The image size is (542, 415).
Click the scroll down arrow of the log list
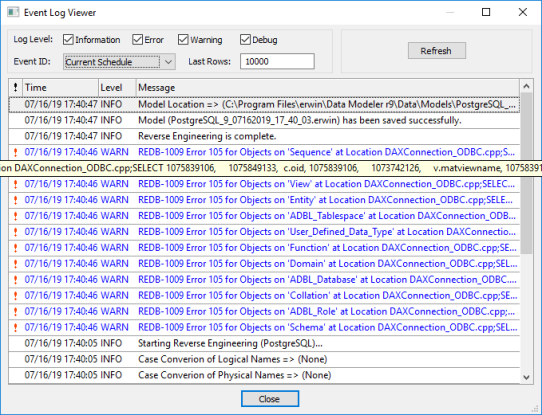click(526, 377)
